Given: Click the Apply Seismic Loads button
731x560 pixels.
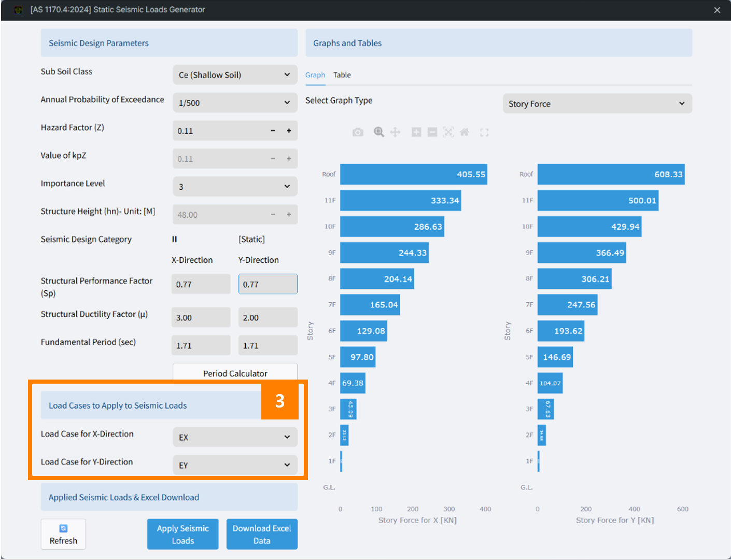Looking at the screenshot, I should (x=182, y=534).
